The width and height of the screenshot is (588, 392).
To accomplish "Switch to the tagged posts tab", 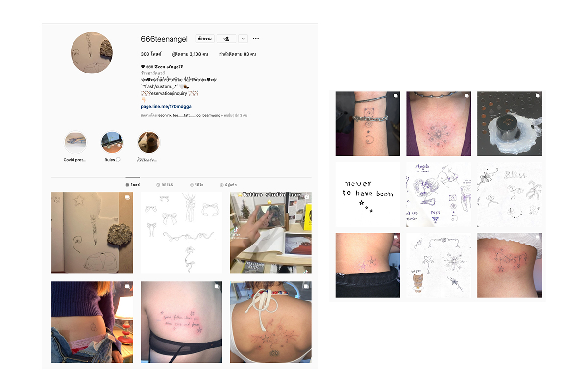I will 228,185.
